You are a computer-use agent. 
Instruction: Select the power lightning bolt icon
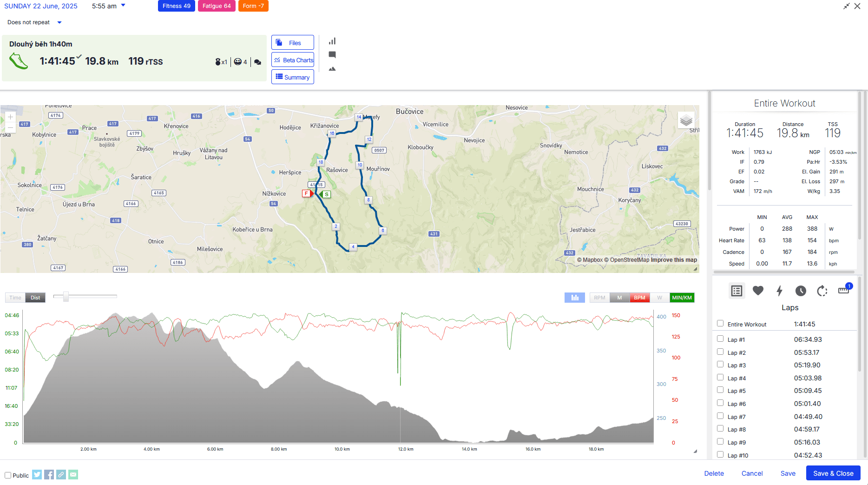[779, 291]
